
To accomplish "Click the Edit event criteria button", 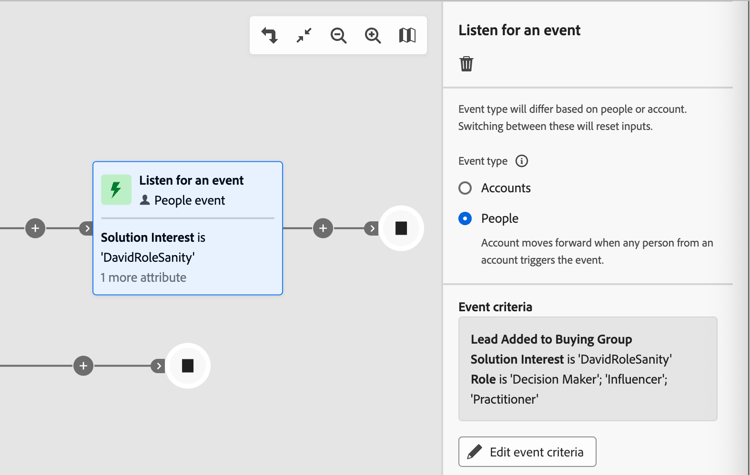I will point(527,452).
